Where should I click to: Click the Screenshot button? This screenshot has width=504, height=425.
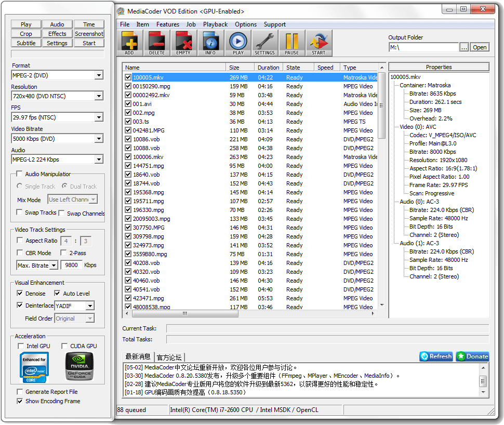pyautogui.click(x=89, y=34)
